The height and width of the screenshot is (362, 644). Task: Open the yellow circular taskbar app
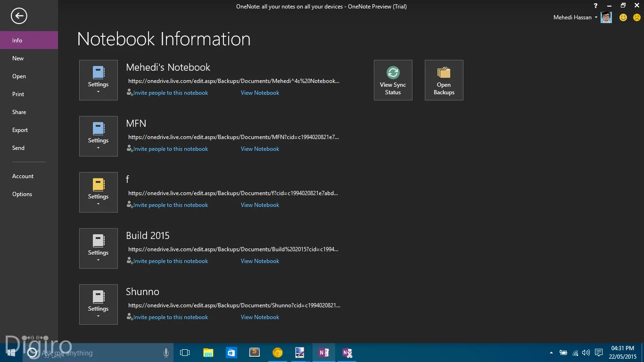tap(278, 353)
